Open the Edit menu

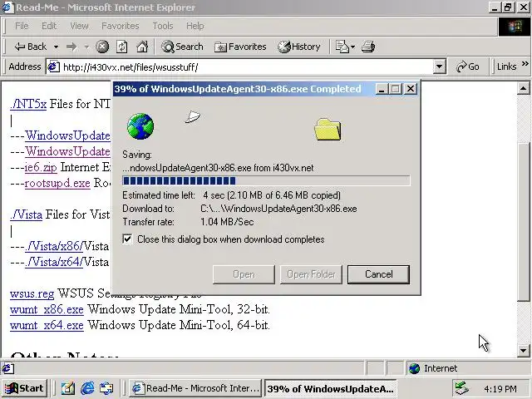coord(49,26)
